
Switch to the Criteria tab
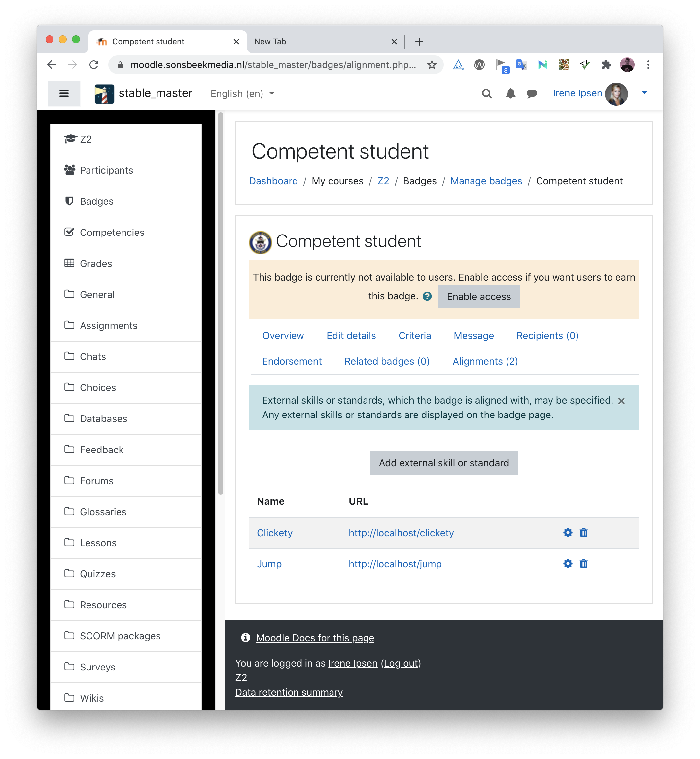coord(415,335)
